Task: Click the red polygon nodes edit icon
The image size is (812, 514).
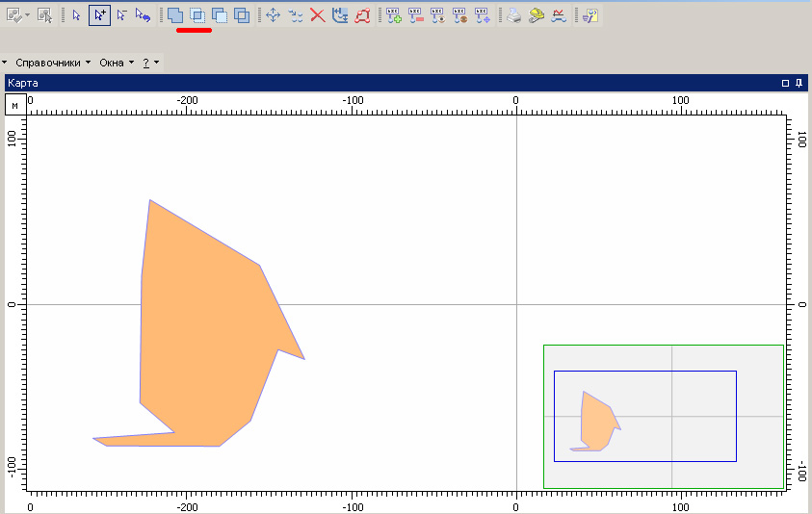Action: point(362,15)
